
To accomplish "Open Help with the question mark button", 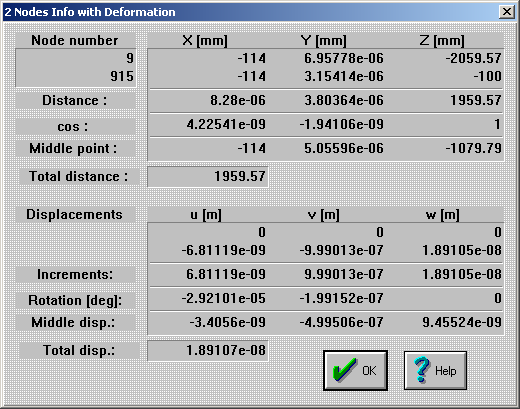I will pos(435,370).
